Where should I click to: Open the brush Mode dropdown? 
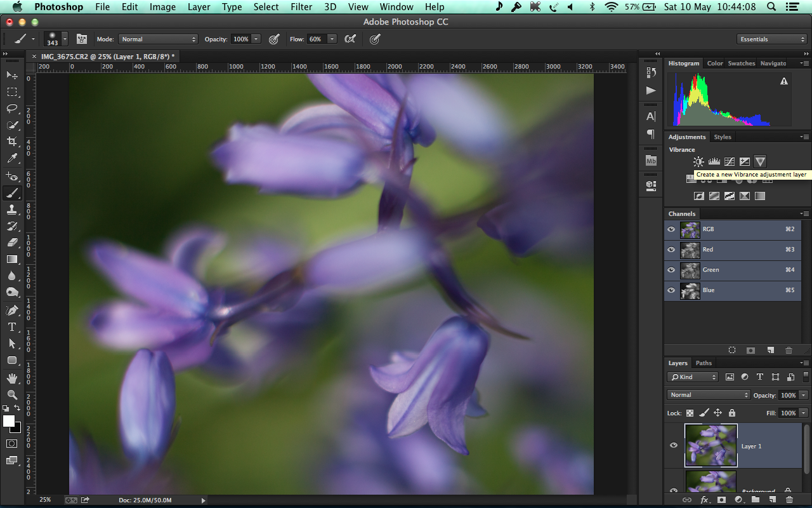[158, 39]
